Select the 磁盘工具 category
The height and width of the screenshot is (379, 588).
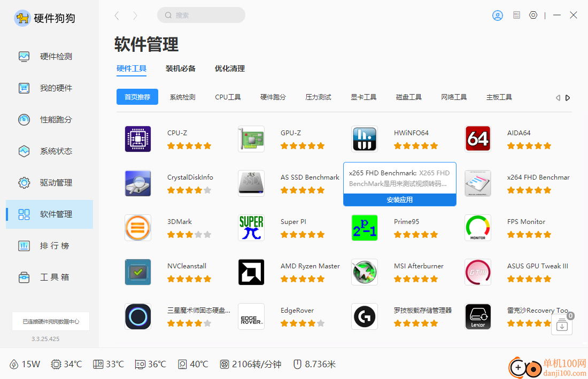[409, 97]
